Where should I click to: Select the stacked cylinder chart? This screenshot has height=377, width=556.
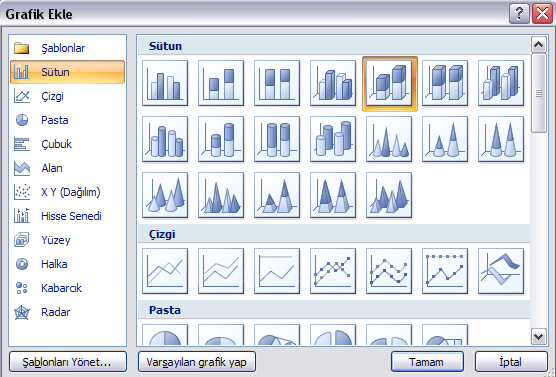pos(221,139)
